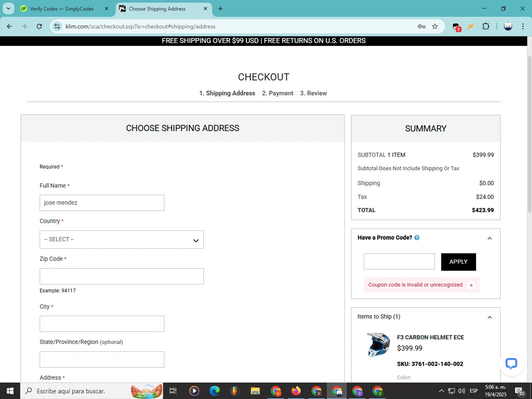Focus the promo code input field
The width and height of the screenshot is (532, 399).
(399, 261)
